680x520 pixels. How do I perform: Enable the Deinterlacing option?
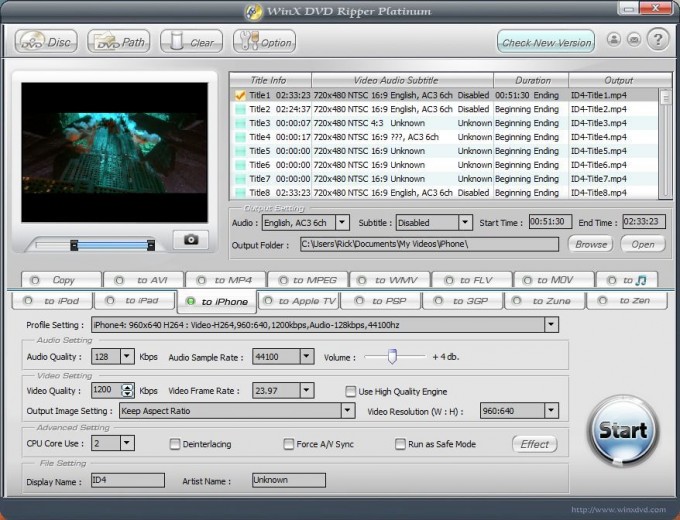click(x=175, y=444)
